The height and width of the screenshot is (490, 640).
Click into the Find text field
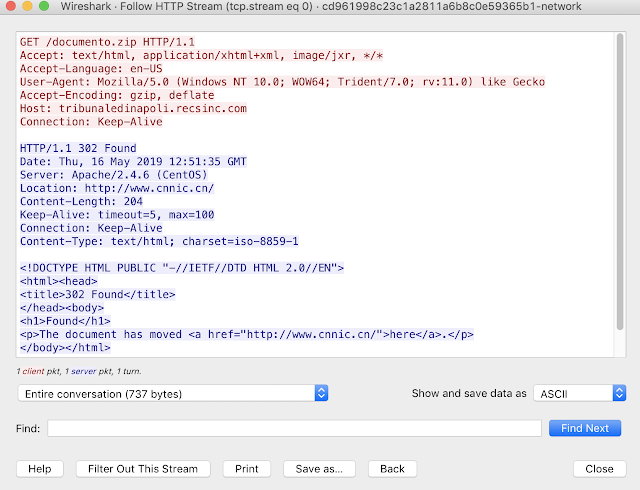pos(294,428)
